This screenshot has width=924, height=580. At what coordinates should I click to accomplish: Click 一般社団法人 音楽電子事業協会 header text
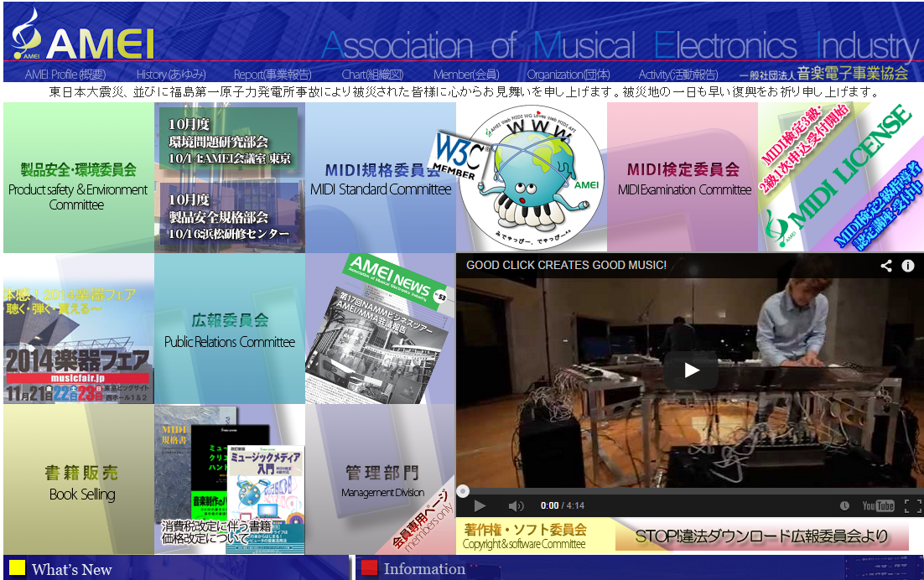[824, 74]
